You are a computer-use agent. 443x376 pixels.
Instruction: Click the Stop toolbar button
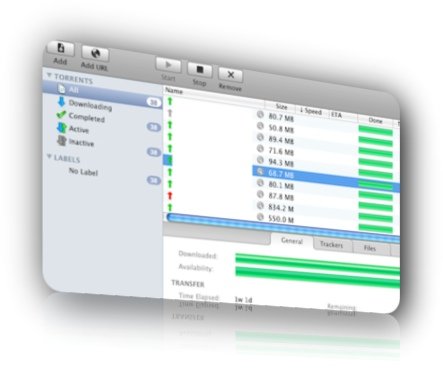point(200,69)
